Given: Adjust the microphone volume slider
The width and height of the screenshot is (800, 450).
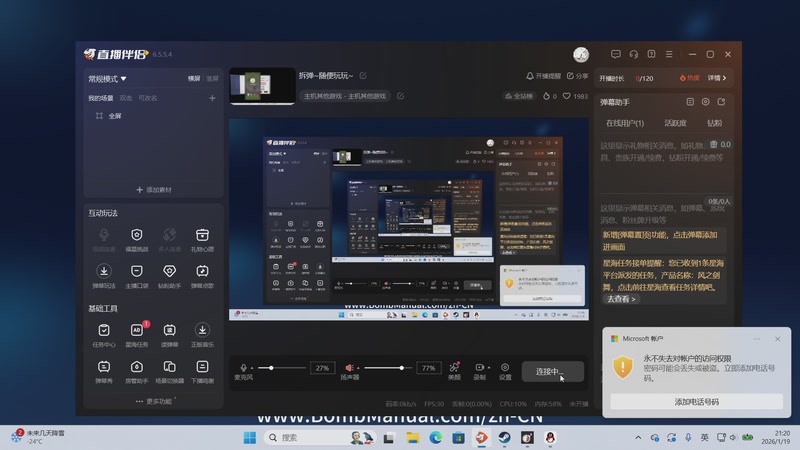Looking at the screenshot, I should pyautogui.click(x=282, y=368).
